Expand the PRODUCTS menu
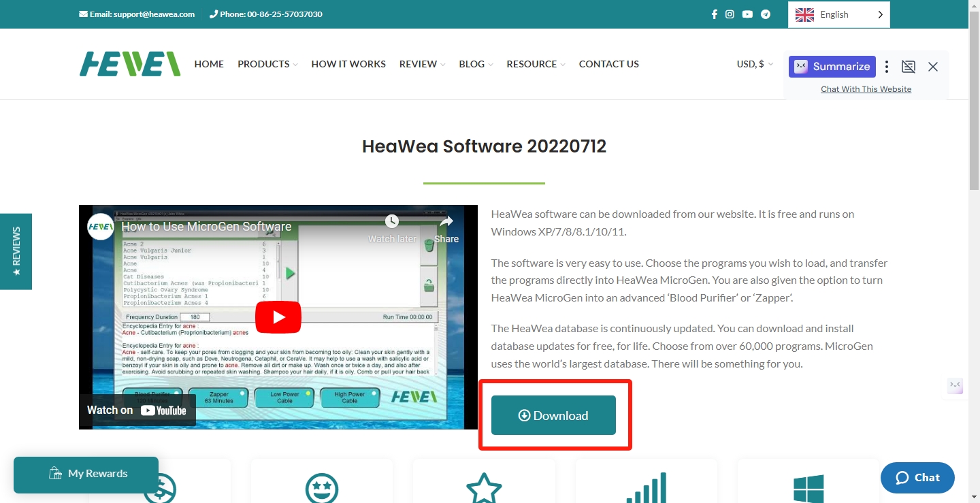The height and width of the screenshot is (503, 980). (267, 64)
